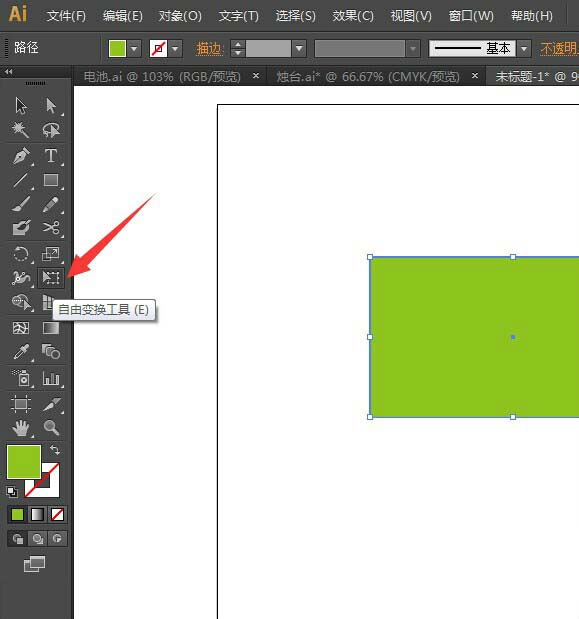Set paint mode to None
The width and height of the screenshot is (579, 619).
point(57,515)
